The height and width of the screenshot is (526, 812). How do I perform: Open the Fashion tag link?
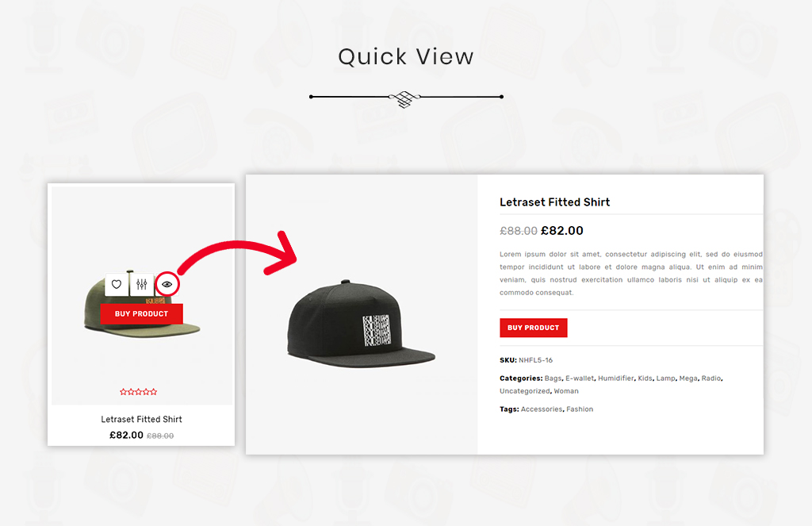point(580,409)
